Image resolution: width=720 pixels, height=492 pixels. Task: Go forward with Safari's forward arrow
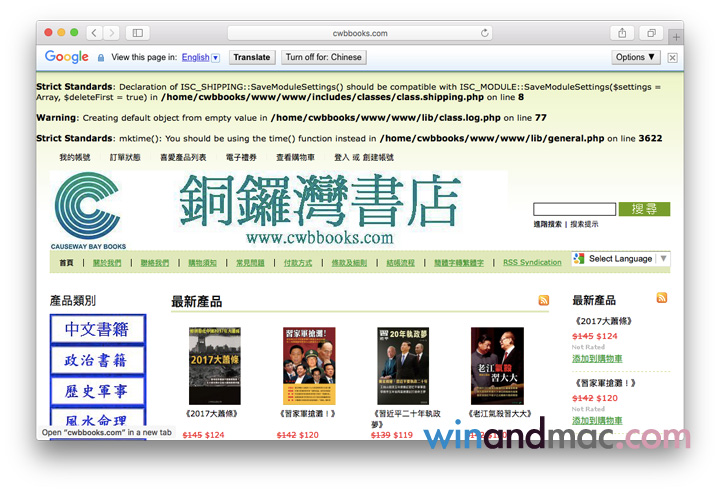[111, 33]
